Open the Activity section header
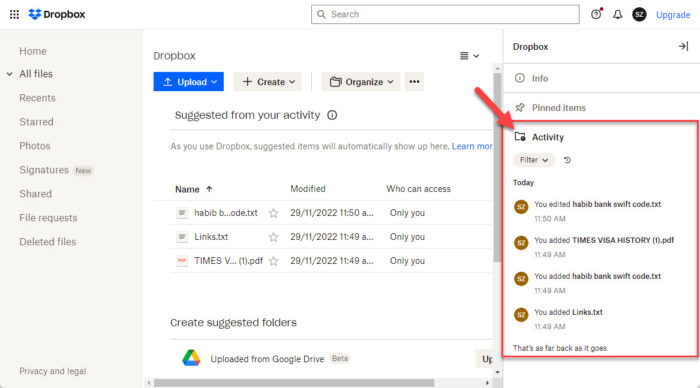The width and height of the screenshot is (700, 388). pos(539,137)
